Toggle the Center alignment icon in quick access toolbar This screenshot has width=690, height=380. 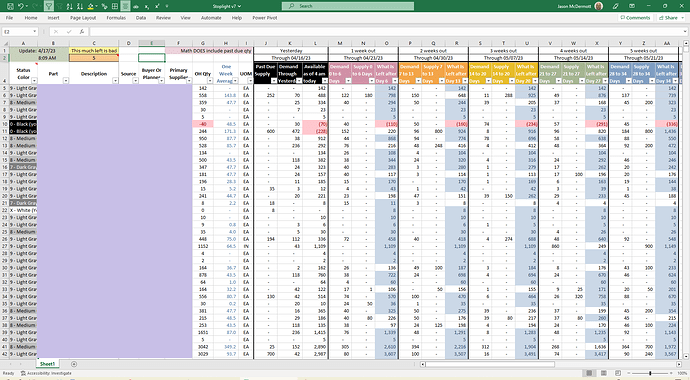click(x=125, y=6)
